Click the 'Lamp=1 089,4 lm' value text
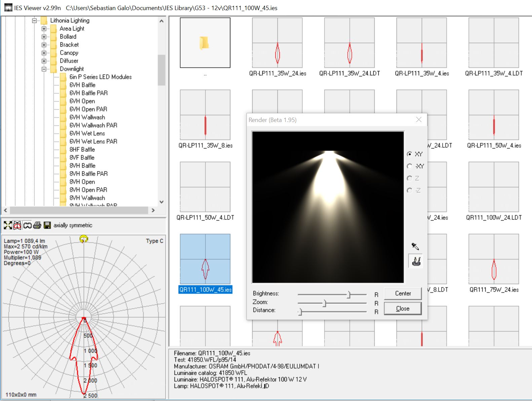Image resolution: width=532 pixels, height=401 pixels. [x=24, y=241]
